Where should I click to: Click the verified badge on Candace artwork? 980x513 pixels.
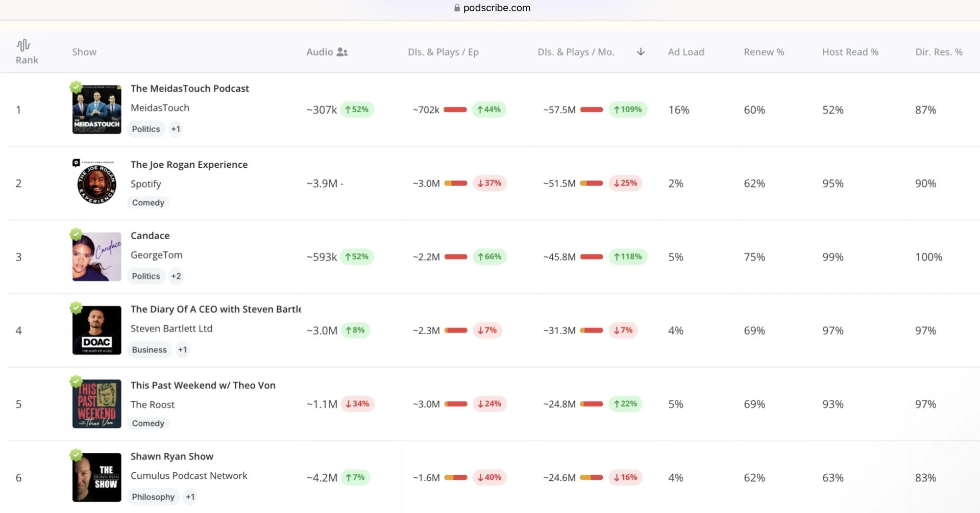click(76, 234)
